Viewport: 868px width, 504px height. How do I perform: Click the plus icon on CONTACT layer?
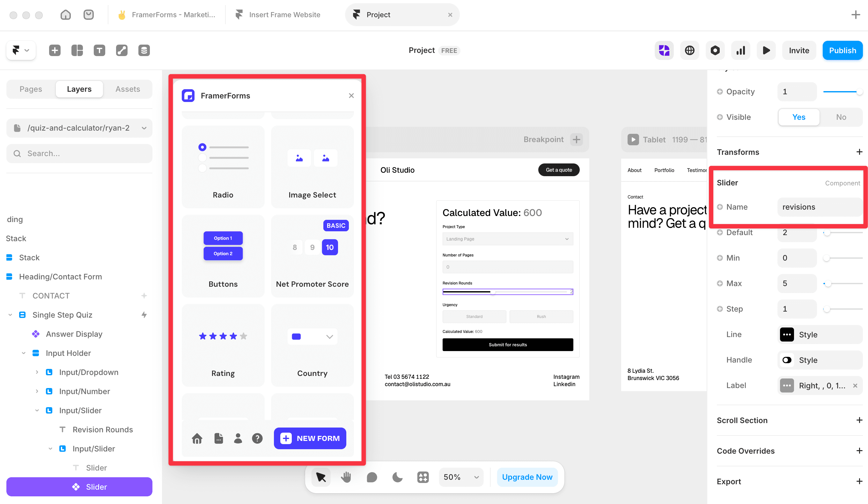tap(144, 296)
